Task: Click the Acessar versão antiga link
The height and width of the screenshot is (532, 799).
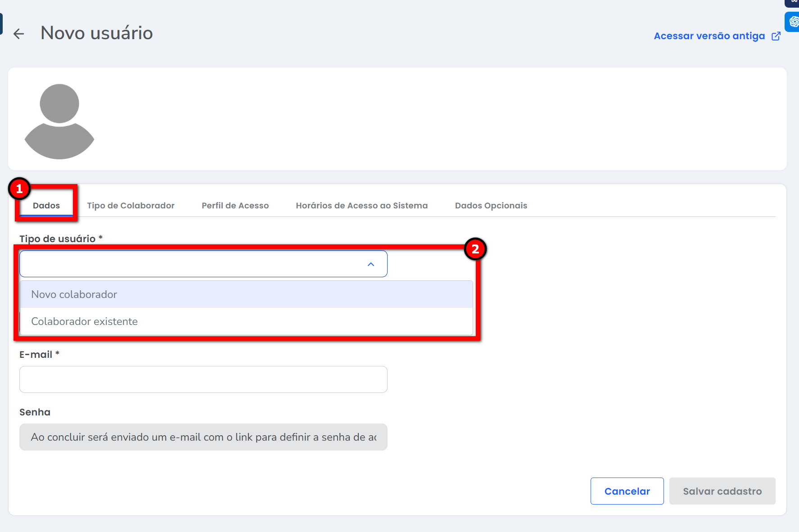Action: coord(709,36)
